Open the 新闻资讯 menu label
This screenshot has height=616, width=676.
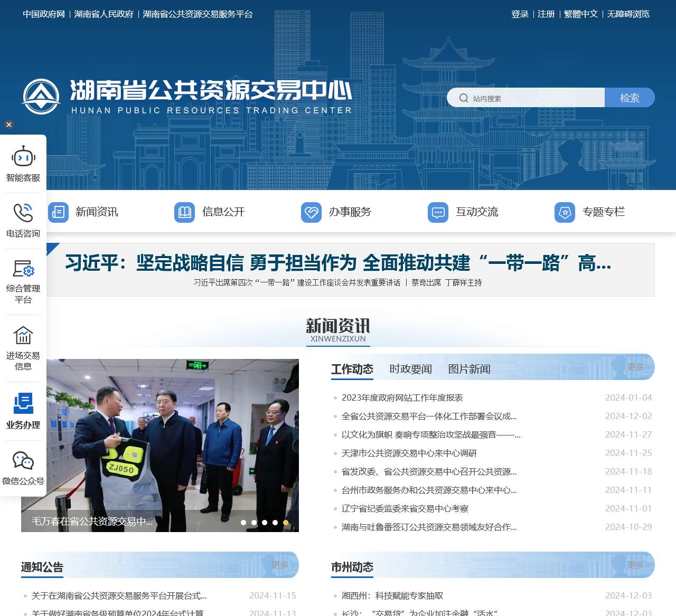click(97, 212)
